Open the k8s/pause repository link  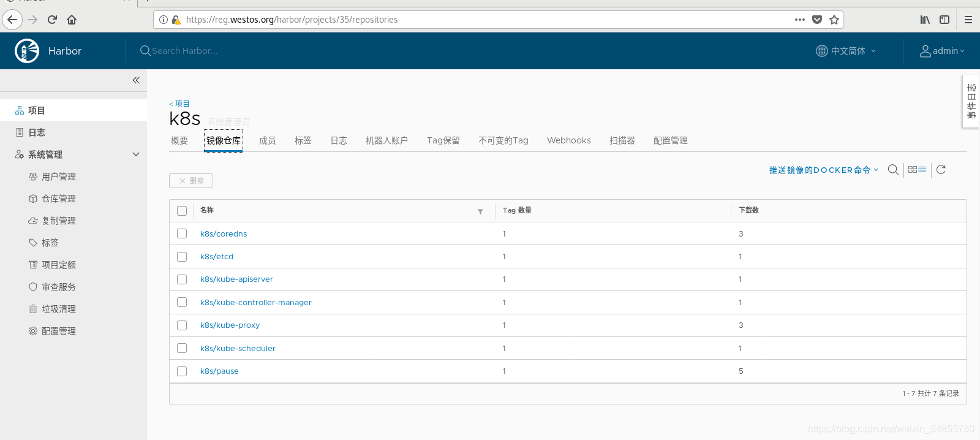pyautogui.click(x=219, y=371)
